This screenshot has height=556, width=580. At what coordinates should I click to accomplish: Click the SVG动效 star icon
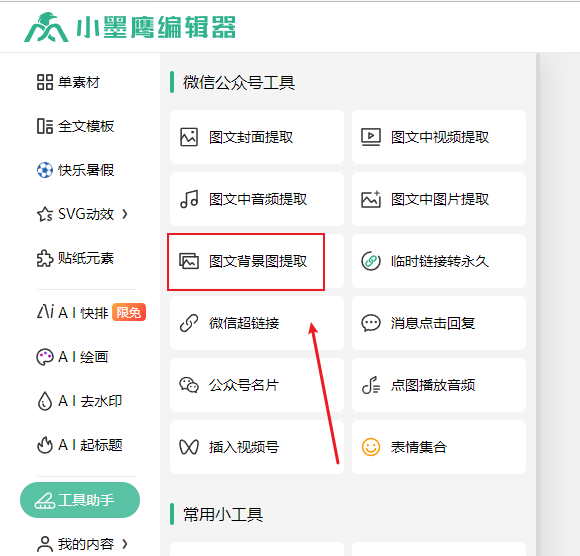pos(45,214)
